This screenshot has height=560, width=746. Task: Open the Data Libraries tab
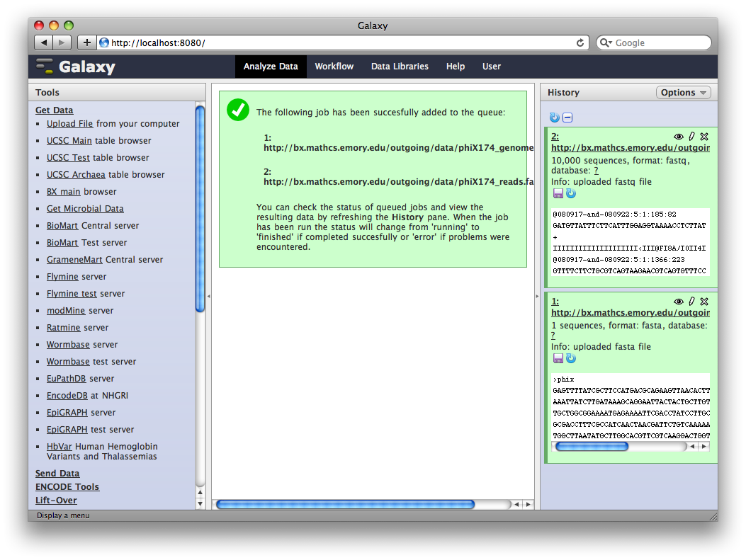pos(400,67)
